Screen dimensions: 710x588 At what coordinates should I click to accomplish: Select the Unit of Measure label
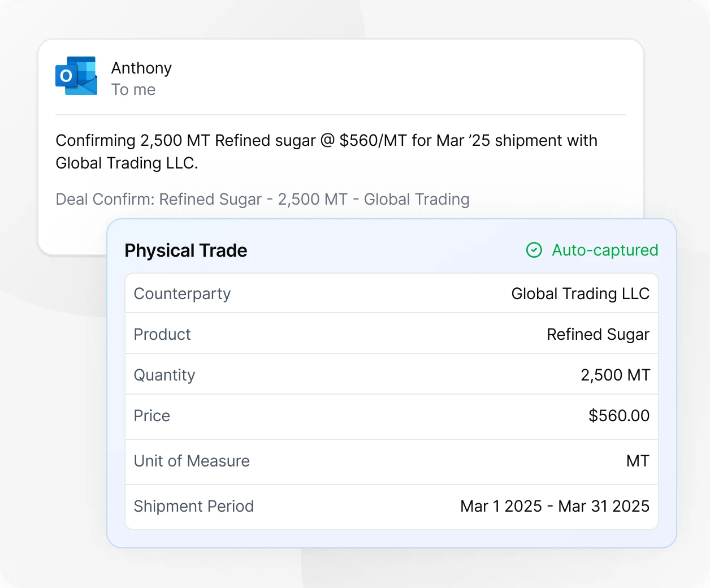pos(192,461)
